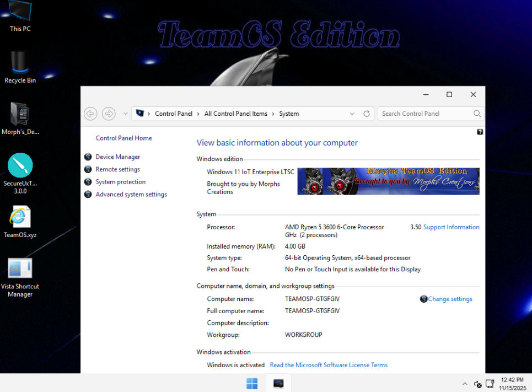532x392 pixels.
Task: Click the help question mark icon
Action: pos(480,132)
